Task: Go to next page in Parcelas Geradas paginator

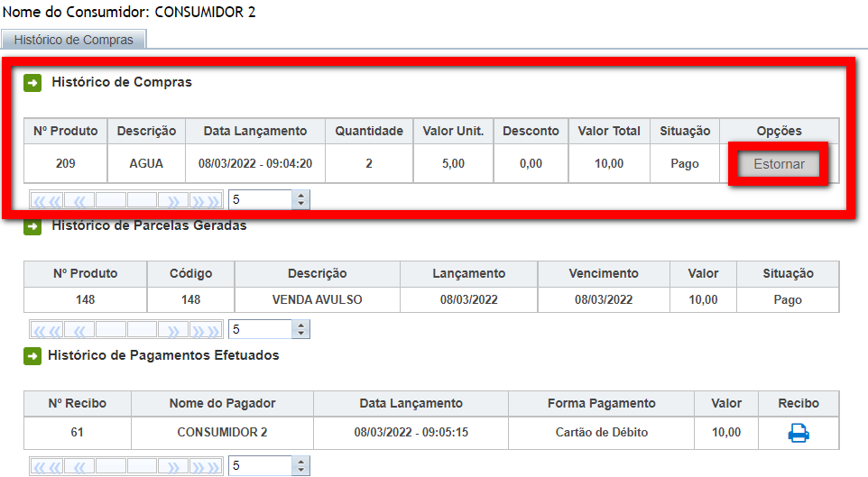Action: coord(174,329)
